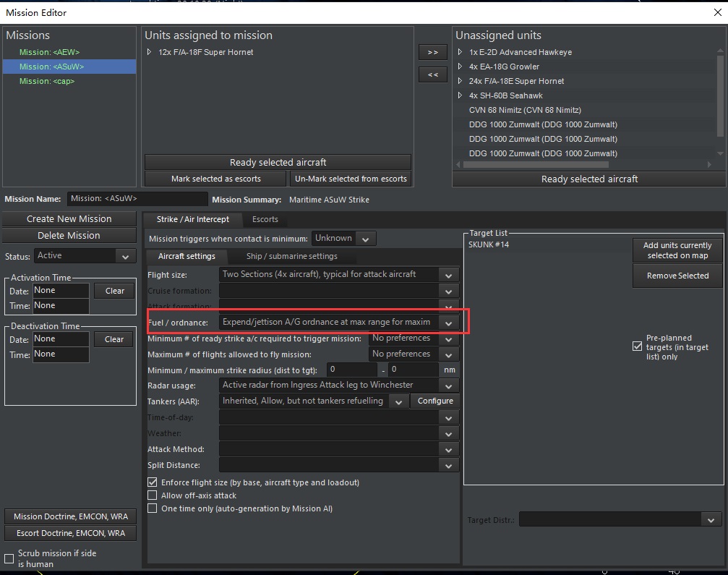Click Ready selected aircraft under unassigned units
The height and width of the screenshot is (575, 728).
tap(589, 179)
